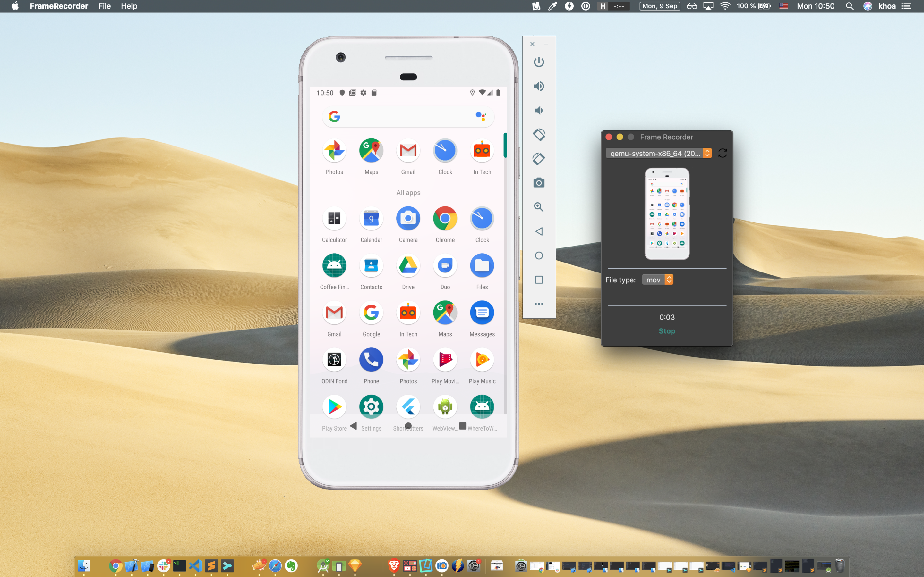
Task: Open emulator extended controls (three dots)
Action: point(539,304)
